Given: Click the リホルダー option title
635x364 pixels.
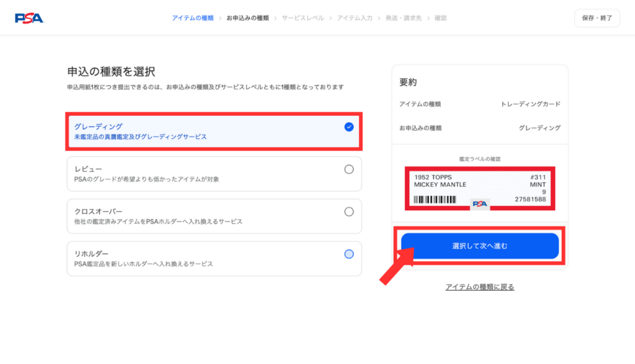Looking at the screenshot, I should pyautogui.click(x=91, y=254).
